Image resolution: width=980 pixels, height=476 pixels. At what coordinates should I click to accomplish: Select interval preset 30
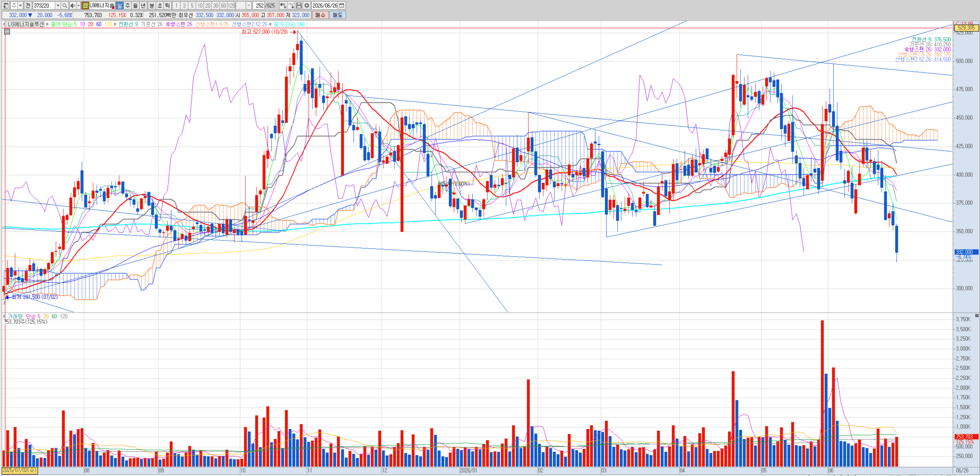[216, 5]
